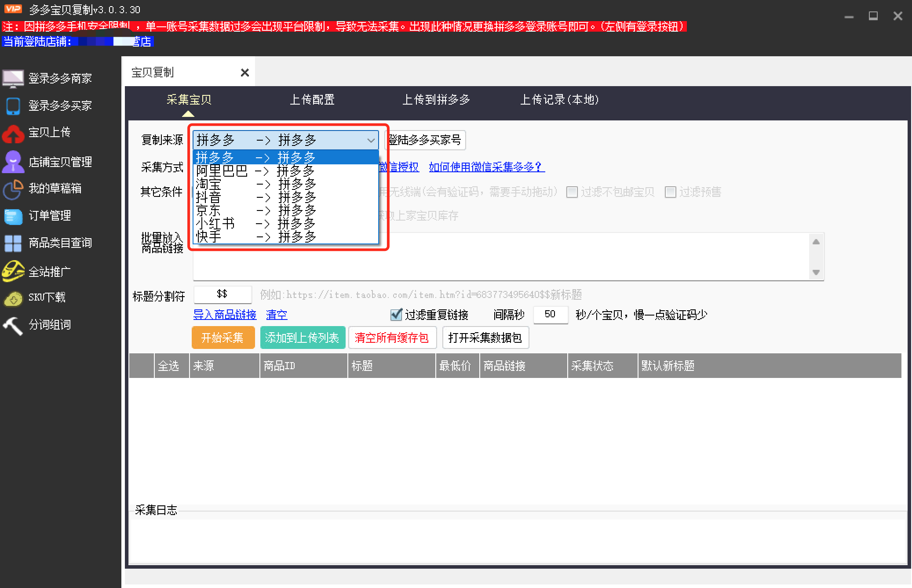Click the 商品类目查询 grid icon
This screenshot has height=588, width=912.
click(13, 243)
